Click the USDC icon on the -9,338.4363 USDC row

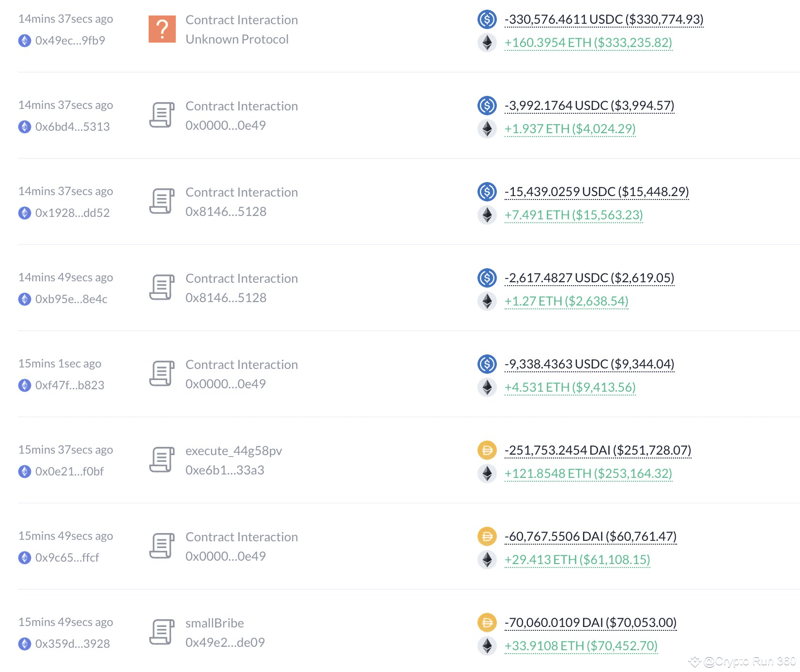[486, 364]
